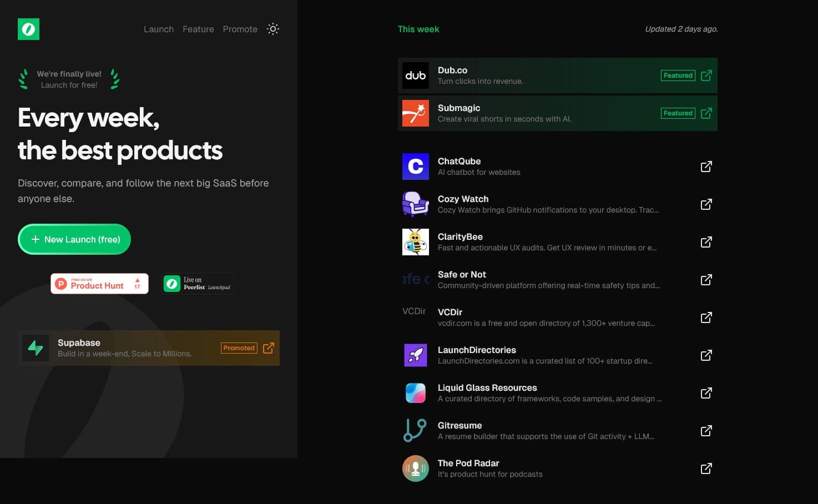
Task: Click the ChatQube blue icon
Action: coord(415,166)
